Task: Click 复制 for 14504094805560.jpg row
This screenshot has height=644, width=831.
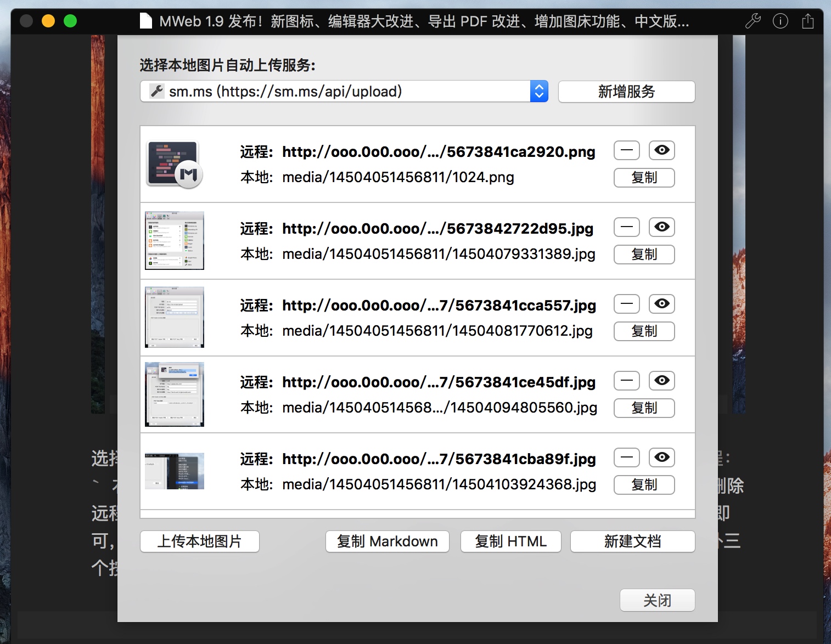Action: pos(644,408)
